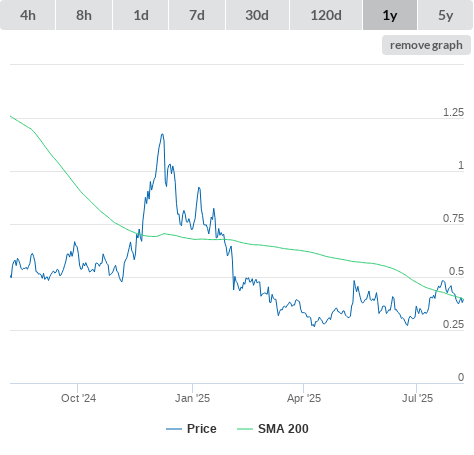Open the 120d time range
Viewport: 474px width, 455px height.
click(326, 15)
